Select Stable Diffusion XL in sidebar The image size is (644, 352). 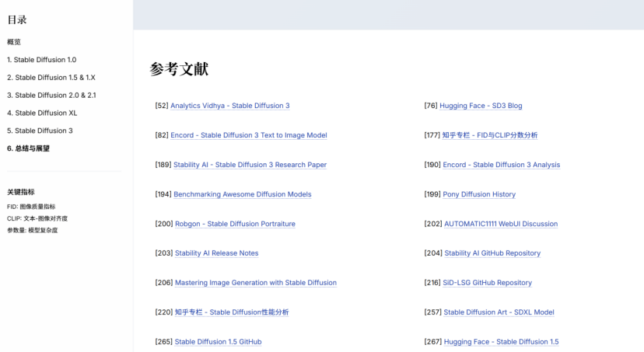[x=42, y=113]
